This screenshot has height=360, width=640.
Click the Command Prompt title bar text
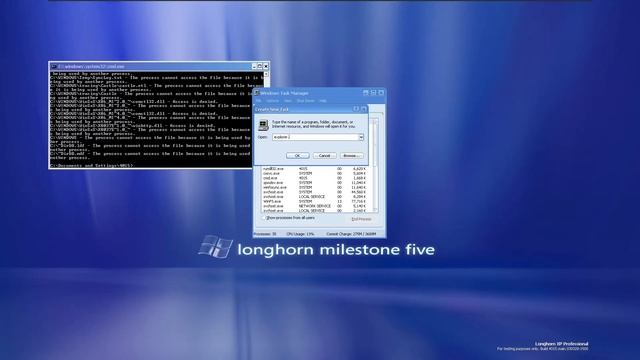(91, 66)
